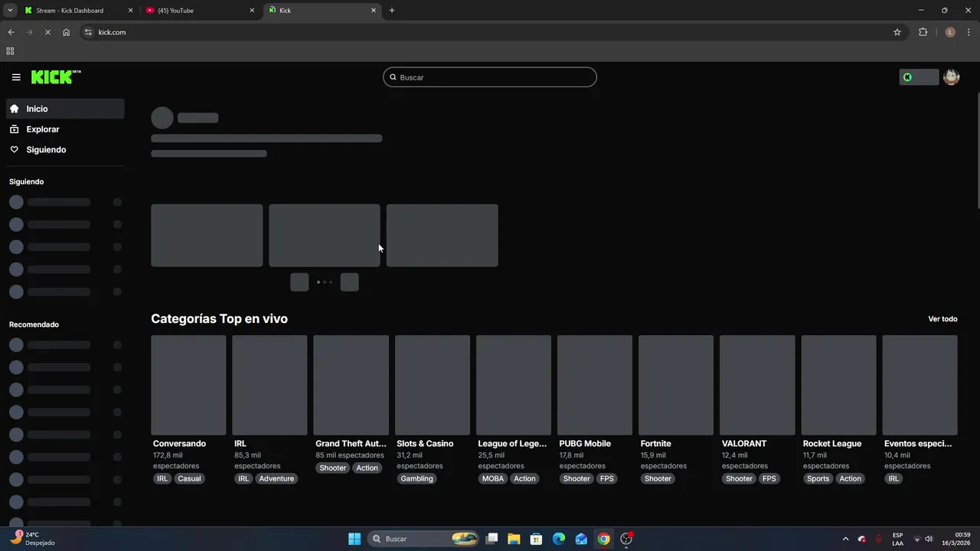
Task: Click the Adventure tag under IRL
Action: tap(276, 479)
